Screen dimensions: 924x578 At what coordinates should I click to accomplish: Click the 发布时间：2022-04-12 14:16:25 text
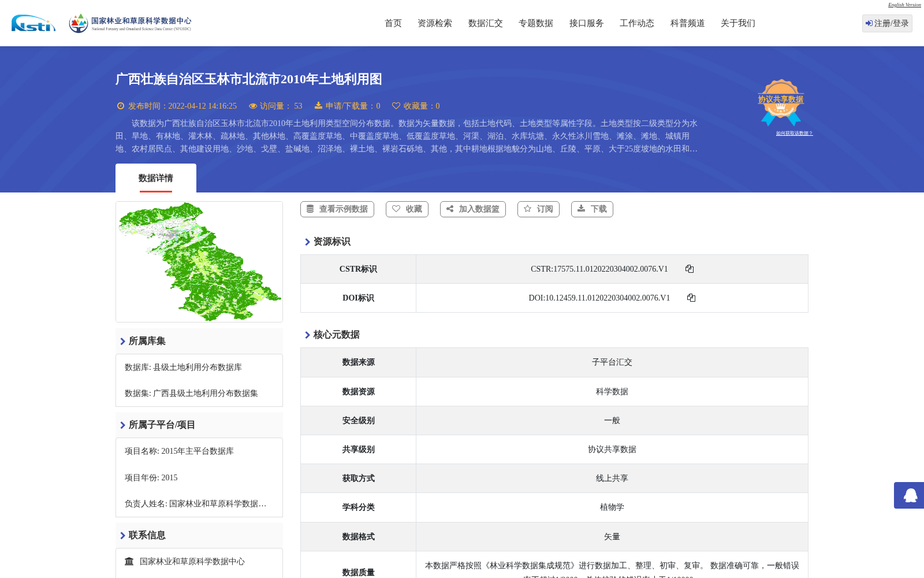[182, 106]
